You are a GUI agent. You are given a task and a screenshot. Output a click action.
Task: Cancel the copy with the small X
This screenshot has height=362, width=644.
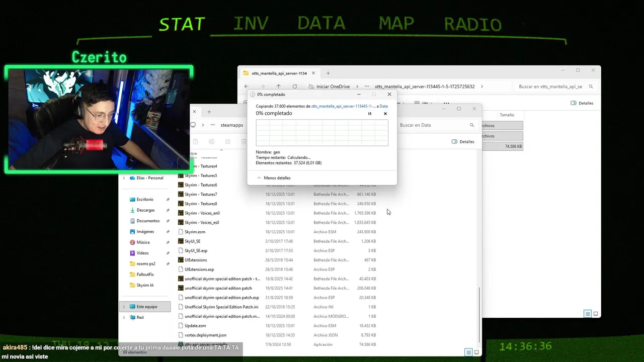coord(385,114)
